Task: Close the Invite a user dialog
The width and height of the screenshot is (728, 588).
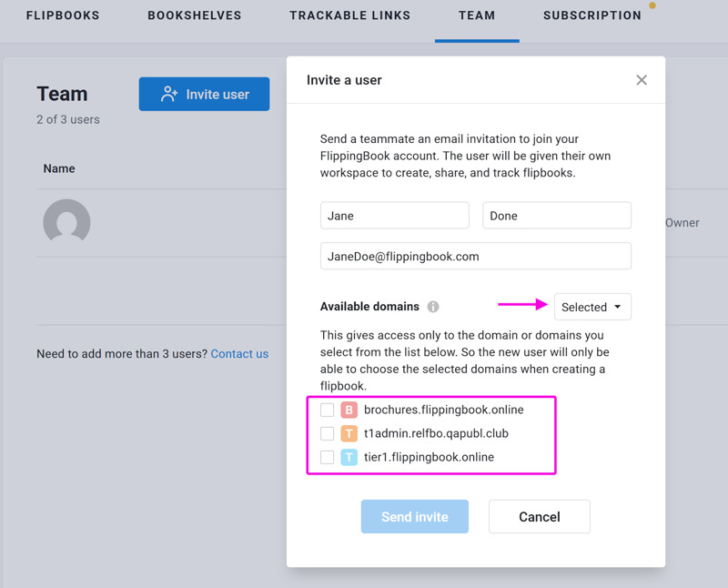Action: 642,80
